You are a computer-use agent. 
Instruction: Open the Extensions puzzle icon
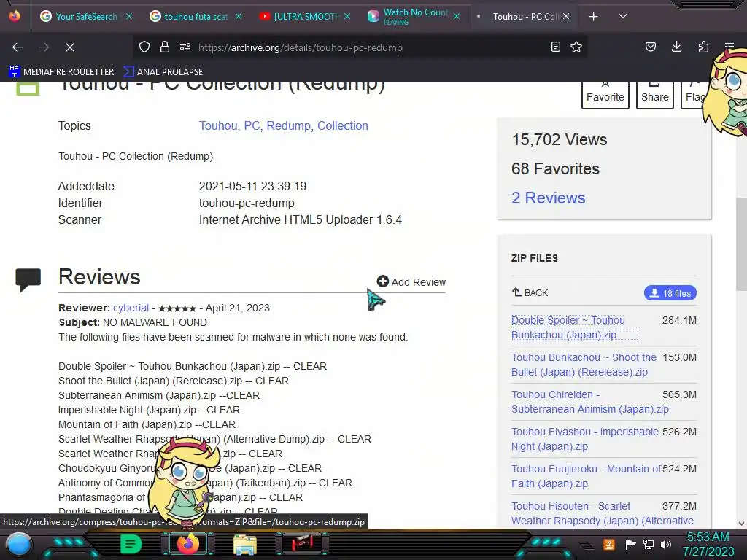pyautogui.click(x=703, y=47)
